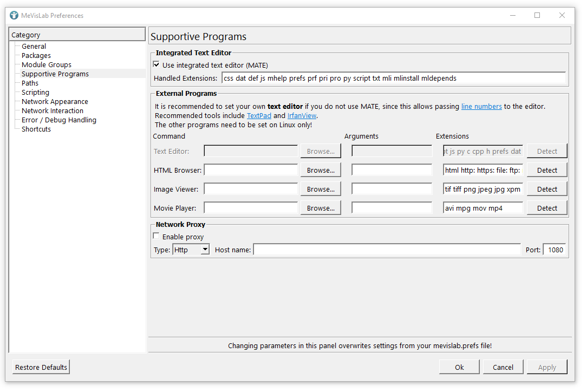Click the Handled Extensions text field
Screen dimensions: 587x392
click(393, 79)
